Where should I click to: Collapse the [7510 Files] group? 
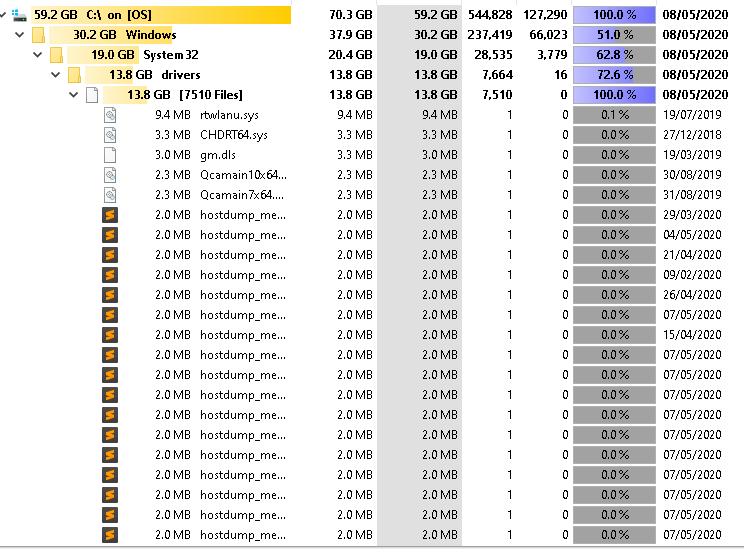(x=74, y=94)
